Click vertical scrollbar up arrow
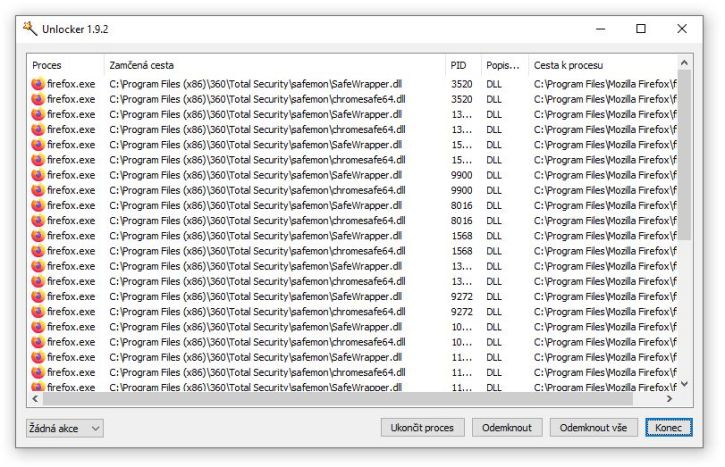 coord(684,62)
